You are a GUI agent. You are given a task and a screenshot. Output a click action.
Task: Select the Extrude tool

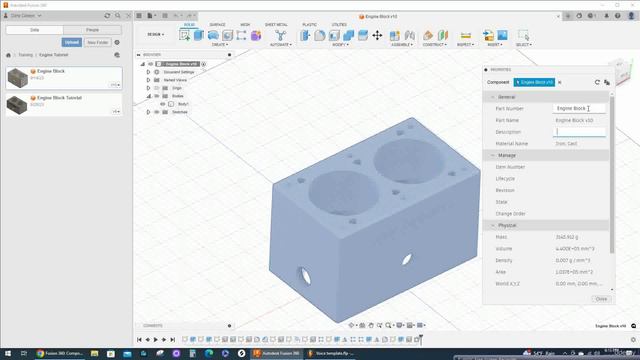[199, 35]
